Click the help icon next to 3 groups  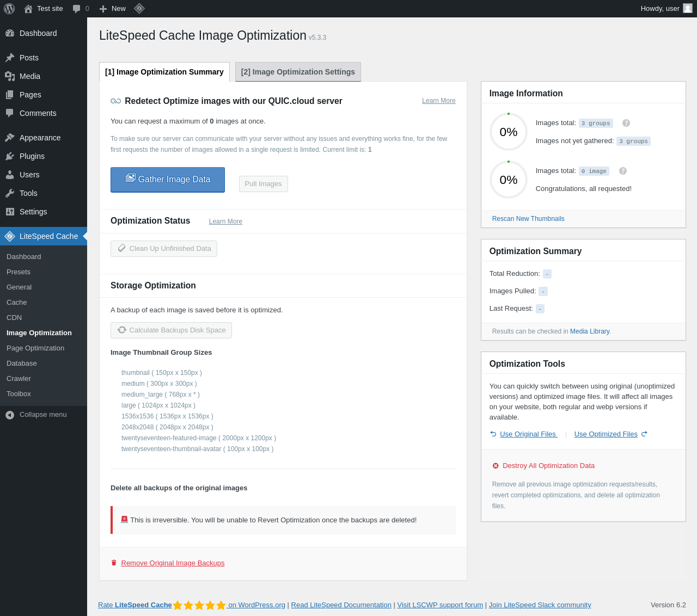(626, 123)
